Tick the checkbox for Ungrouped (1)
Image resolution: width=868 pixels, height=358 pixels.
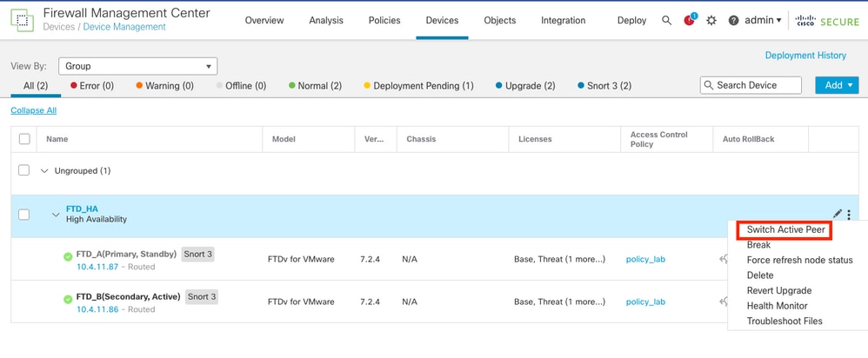23,170
